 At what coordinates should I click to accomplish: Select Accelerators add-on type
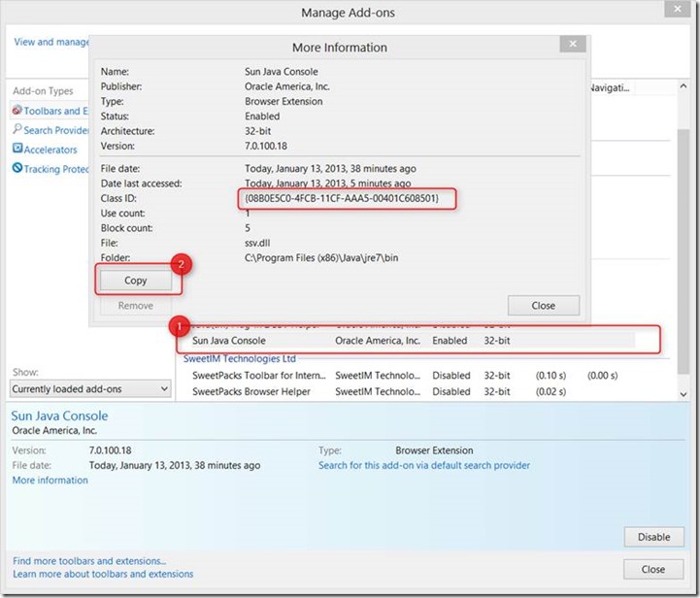coord(50,149)
